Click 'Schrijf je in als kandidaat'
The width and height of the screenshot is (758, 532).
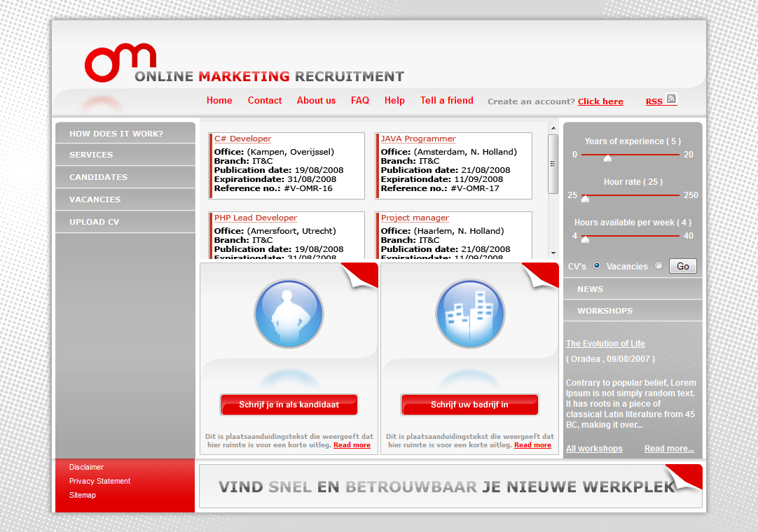tap(289, 405)
